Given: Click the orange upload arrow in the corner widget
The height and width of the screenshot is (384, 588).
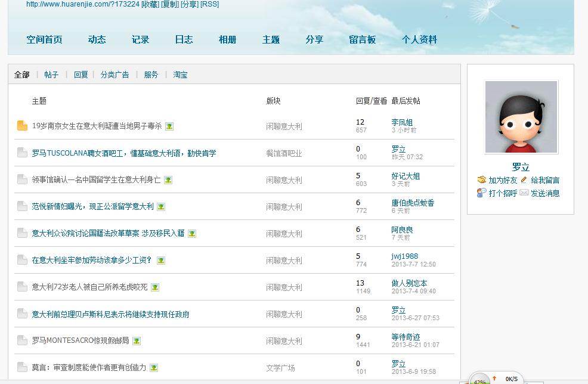Looking at the screenshot, I should pyautogui.click(x=494, y=377).
